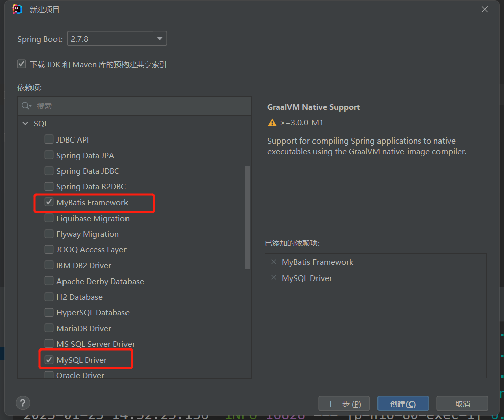Collapse the SQL dependency category
The height and width of the screenshot is (420, 504).
[25, 123]
